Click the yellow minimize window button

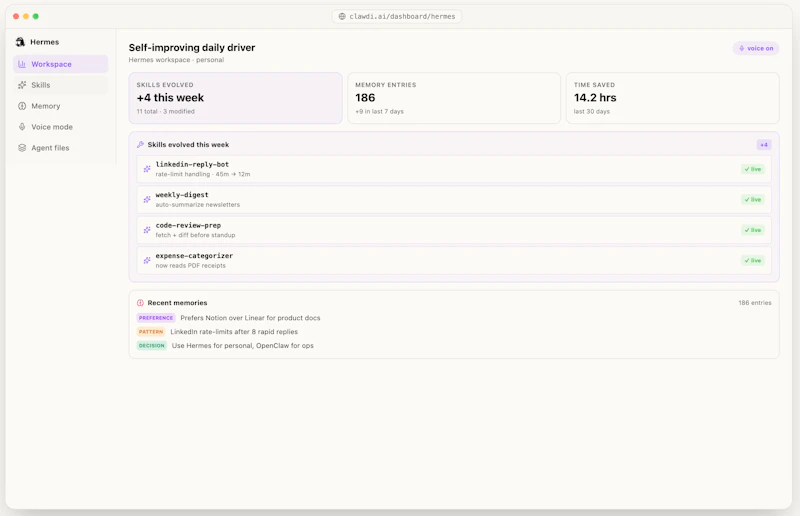coord(26,16)
